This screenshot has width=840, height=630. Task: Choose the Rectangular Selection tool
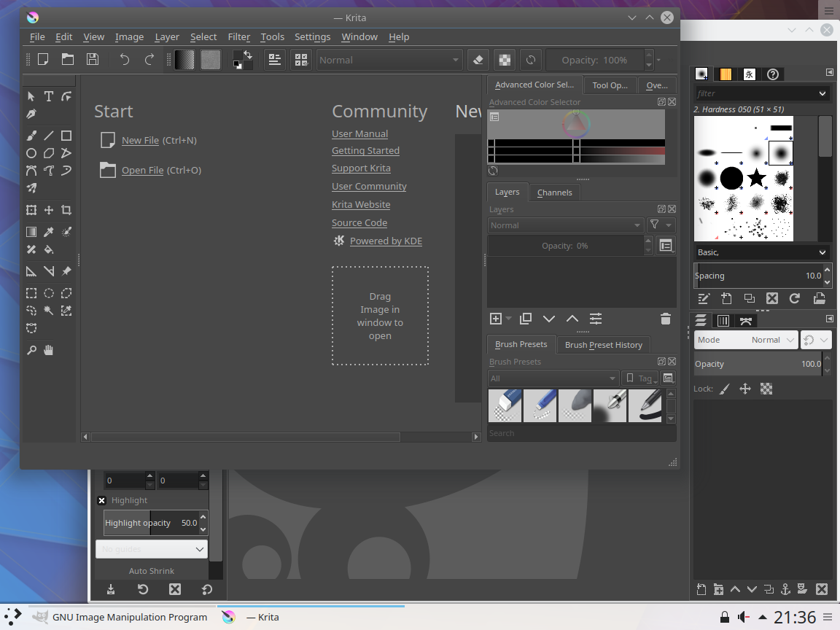(31, 293)
